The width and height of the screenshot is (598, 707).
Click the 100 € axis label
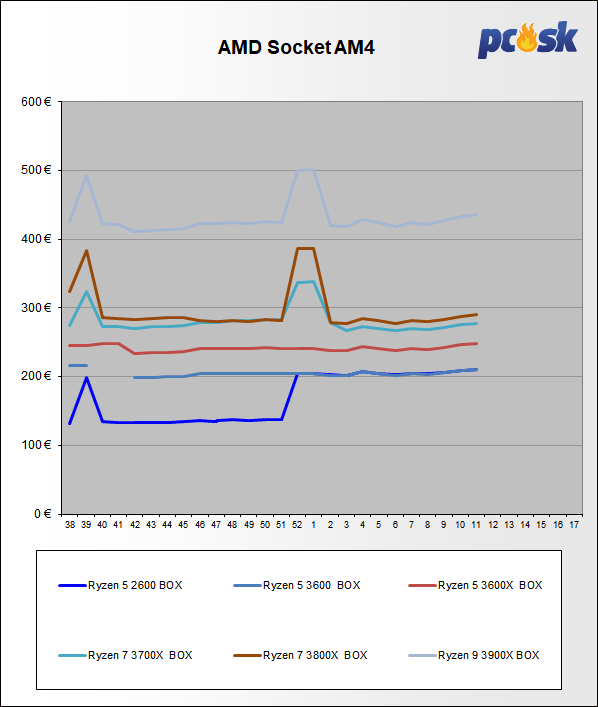[37, 445]
